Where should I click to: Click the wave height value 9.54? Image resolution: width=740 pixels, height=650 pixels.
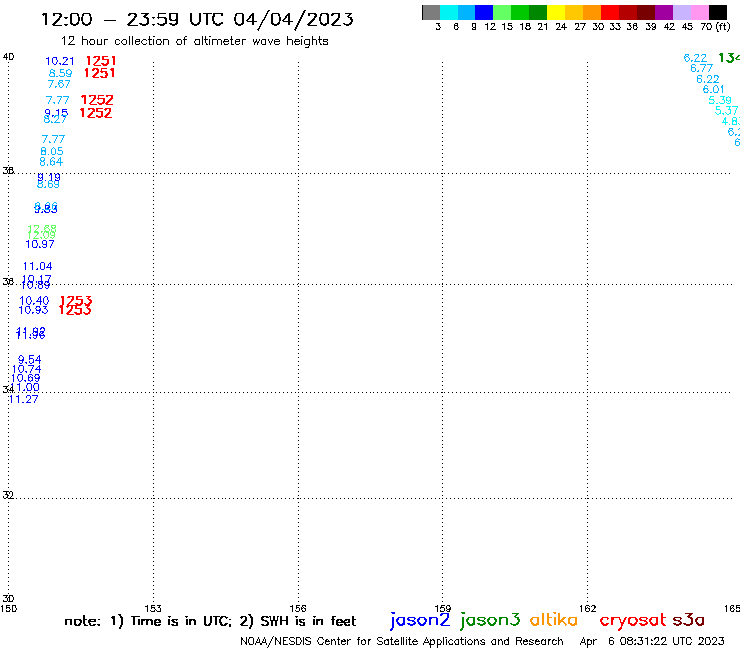(30, 360)
